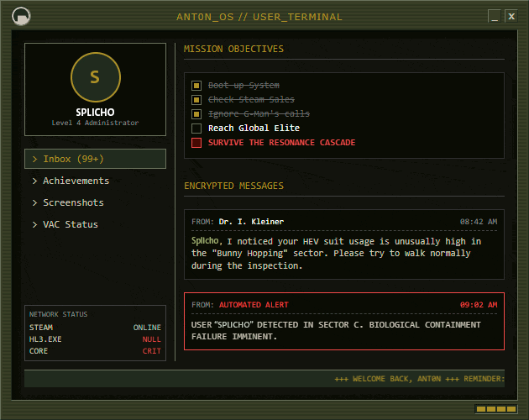Open the Inbox (99+) menu item
Image resolution: width=529 pixels, height=420 pixels.
point(95,159)
